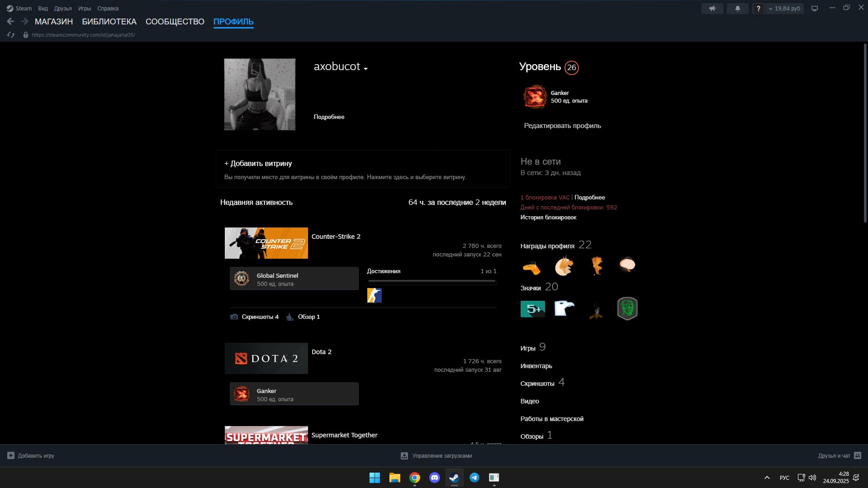Click the Counter-Strike 2 achievements progress bar

coord(432,282)
